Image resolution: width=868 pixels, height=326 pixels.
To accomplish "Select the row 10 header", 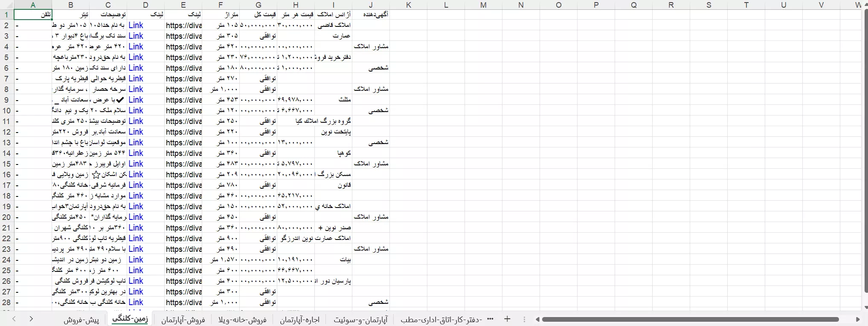I will click(7, 111).
